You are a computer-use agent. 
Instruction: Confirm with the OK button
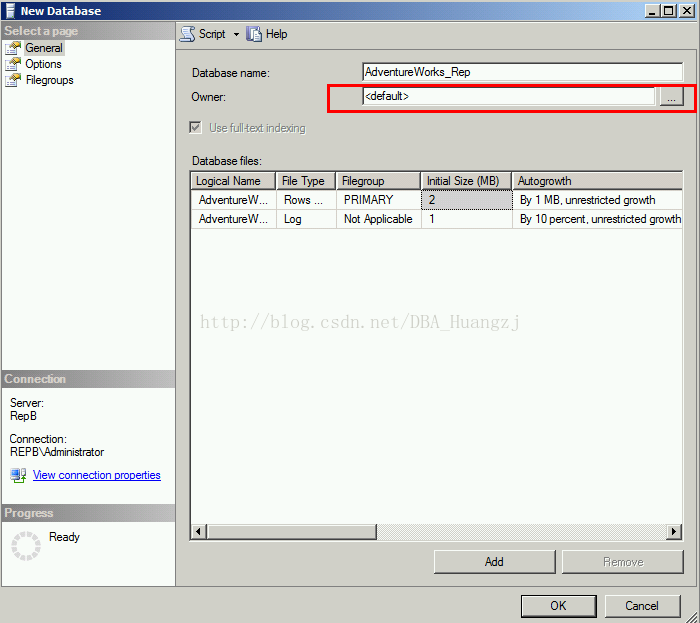[x=558, y=606]
